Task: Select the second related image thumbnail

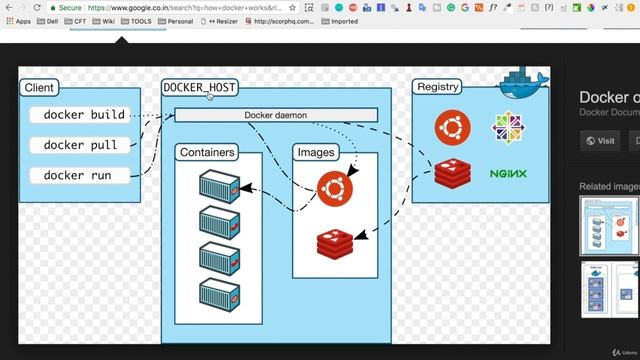Action: point(610,290)
